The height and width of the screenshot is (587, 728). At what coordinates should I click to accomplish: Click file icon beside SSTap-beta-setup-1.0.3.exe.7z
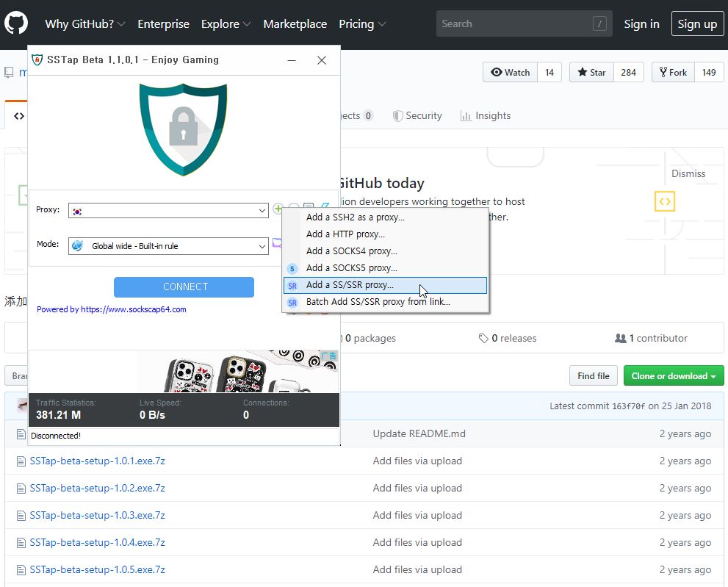[x=21, y=516]
